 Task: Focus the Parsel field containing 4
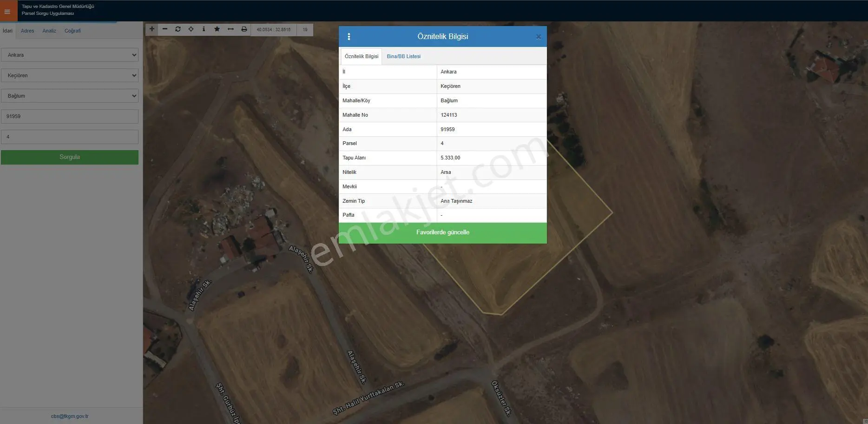pos(70,137)
